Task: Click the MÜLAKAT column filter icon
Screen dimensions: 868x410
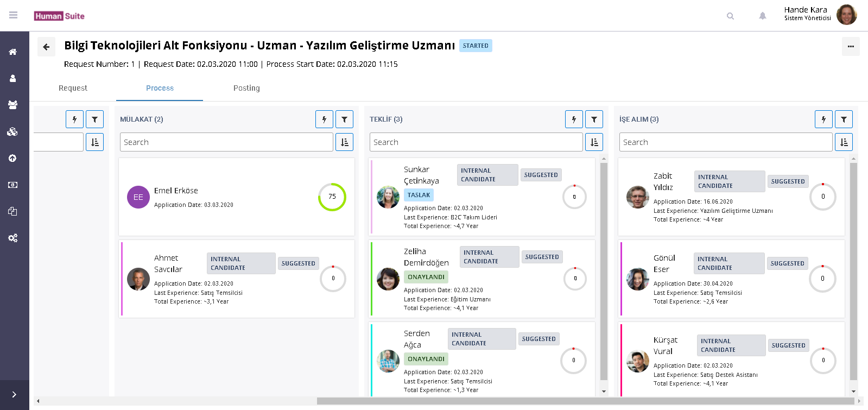Action: pos(344,119)
